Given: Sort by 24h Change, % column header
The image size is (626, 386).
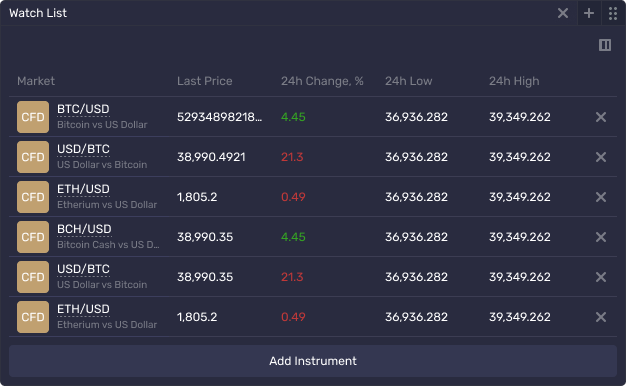Looking at the screenshot, I should click(322, 81).
